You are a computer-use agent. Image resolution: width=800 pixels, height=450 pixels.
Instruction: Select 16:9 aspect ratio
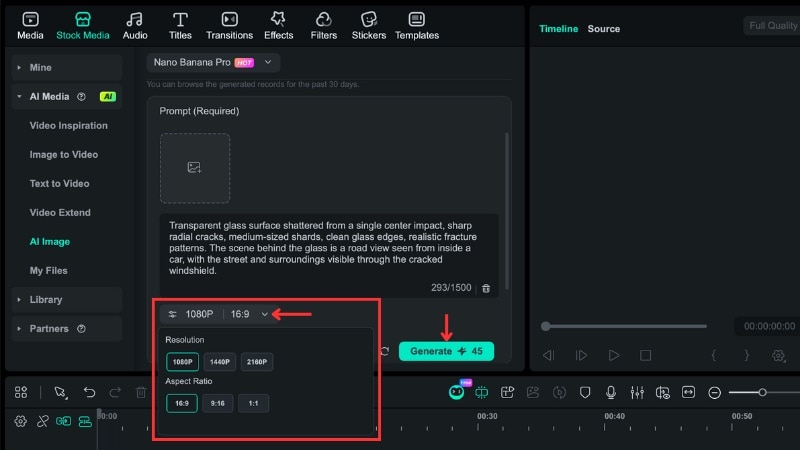(x=182, y=403)
